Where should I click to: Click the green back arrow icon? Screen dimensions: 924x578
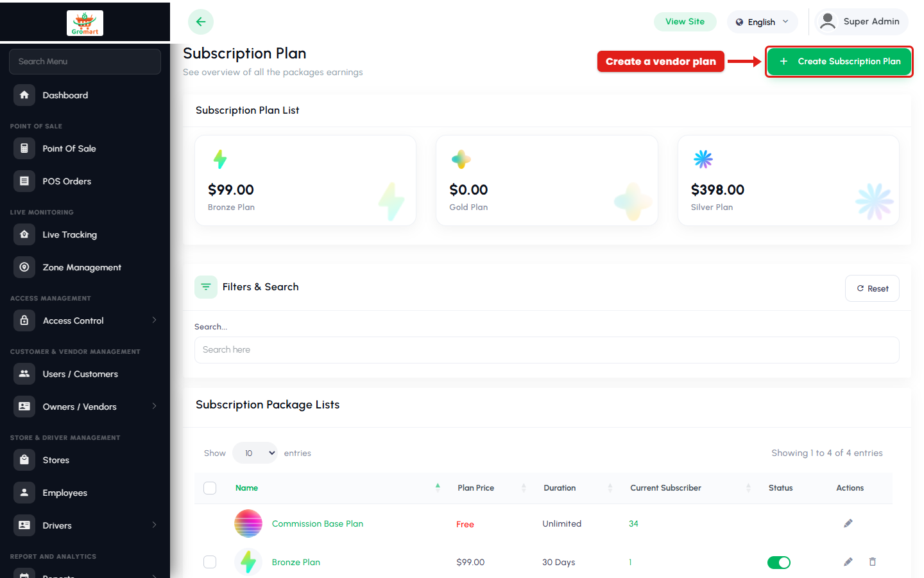pos(201,22)
